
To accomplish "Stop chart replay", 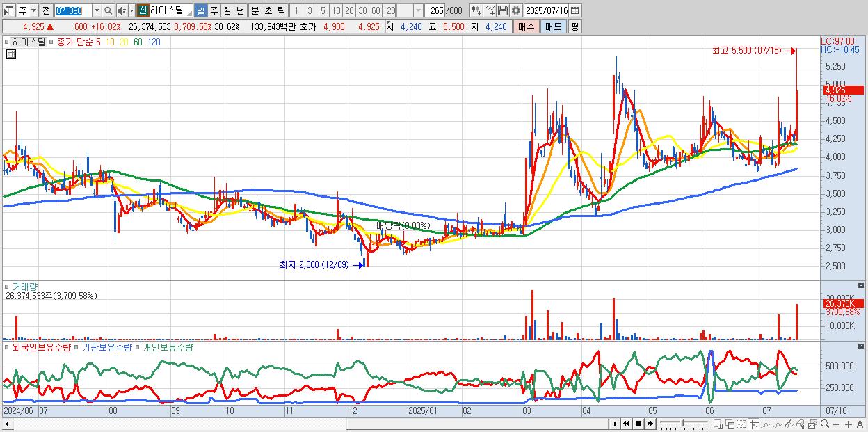I will 638,424.
